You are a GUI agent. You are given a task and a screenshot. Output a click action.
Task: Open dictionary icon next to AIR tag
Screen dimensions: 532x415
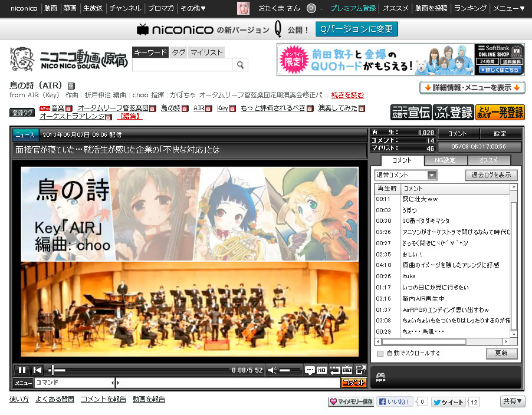click(x=209, y=108)
